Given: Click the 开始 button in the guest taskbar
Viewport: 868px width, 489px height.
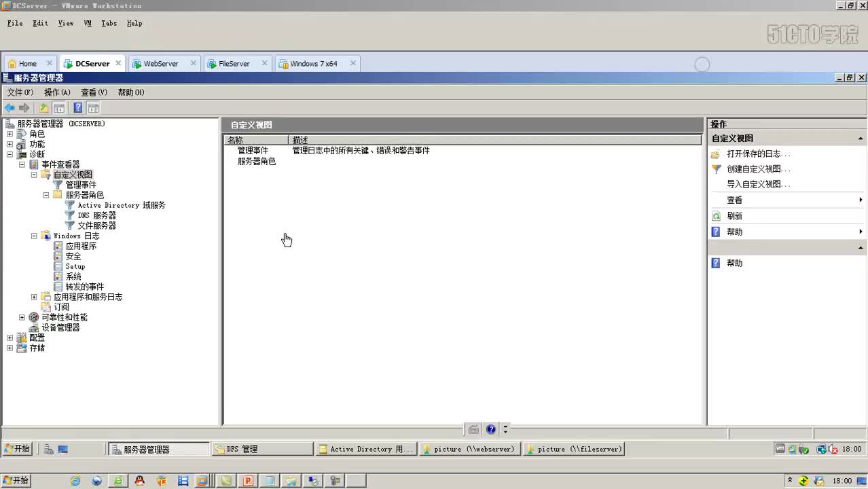Looking at the screenshot, I should [x=17, y=449].
